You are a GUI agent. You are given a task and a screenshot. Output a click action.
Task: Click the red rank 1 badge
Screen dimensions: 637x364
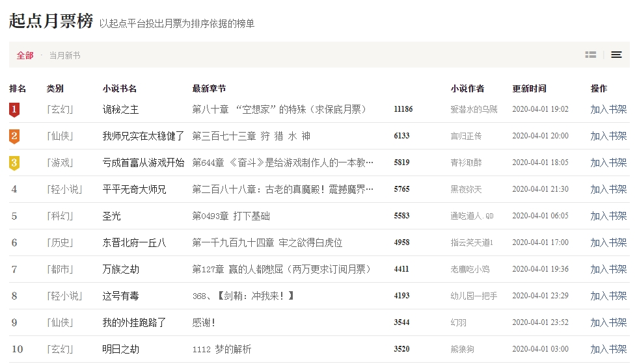[14, 109]
